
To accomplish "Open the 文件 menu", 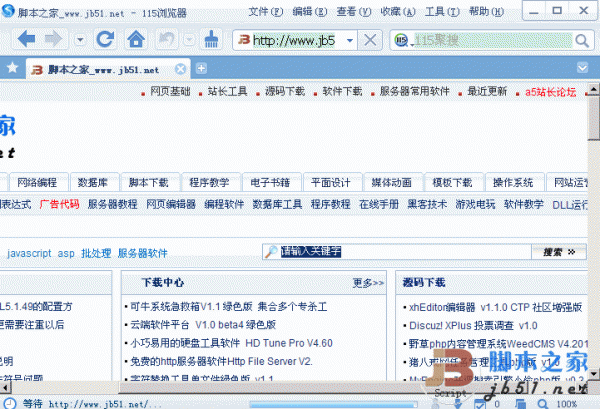I will coord(266,11).
